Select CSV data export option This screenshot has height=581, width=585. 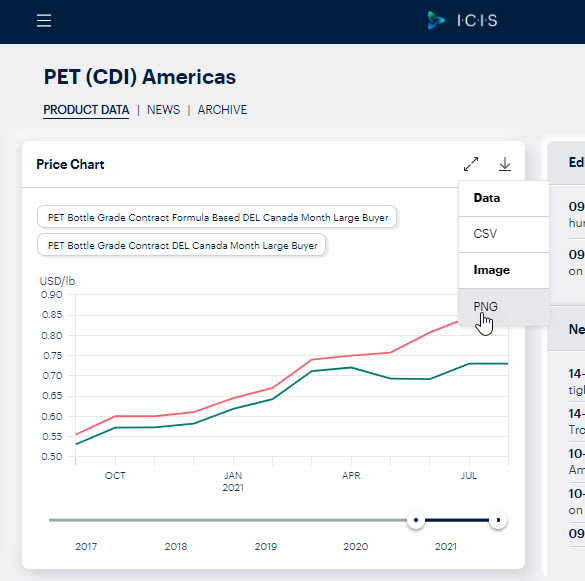(504, 234)
